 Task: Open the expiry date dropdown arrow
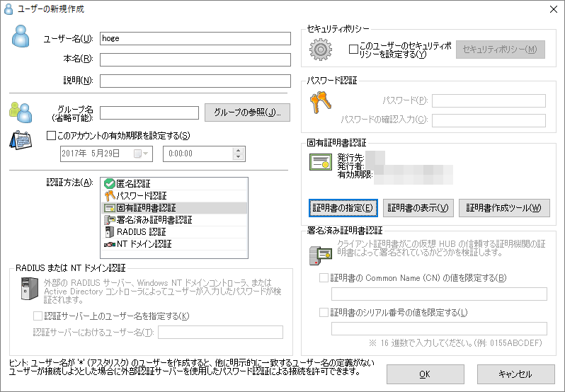coord(146,154)
